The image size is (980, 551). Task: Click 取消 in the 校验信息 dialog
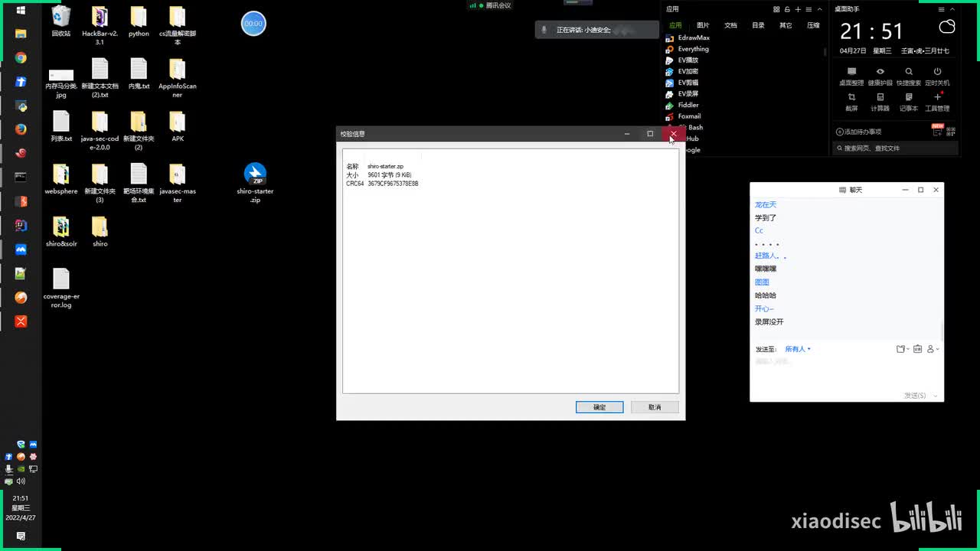[655, 407]
